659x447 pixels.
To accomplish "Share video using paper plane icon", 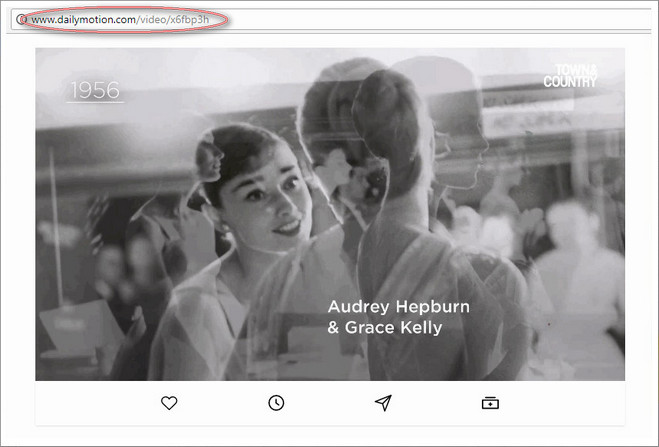I will click(x=383, y=403).
